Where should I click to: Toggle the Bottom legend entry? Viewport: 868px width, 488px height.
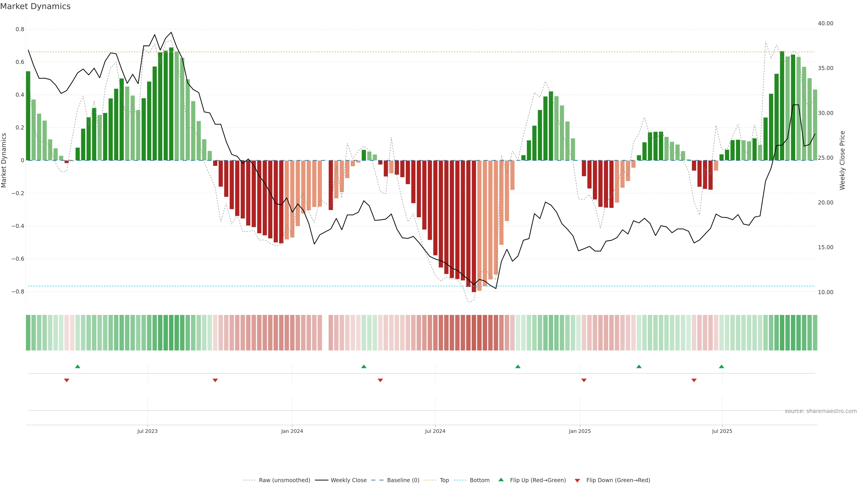(479, 480)
